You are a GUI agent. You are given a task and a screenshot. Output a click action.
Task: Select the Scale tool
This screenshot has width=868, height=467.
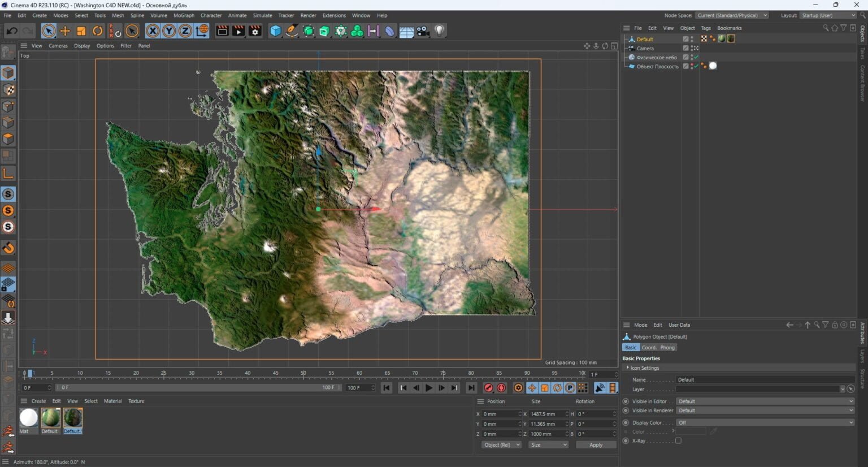pyautogui.click(x=81, y=31)
